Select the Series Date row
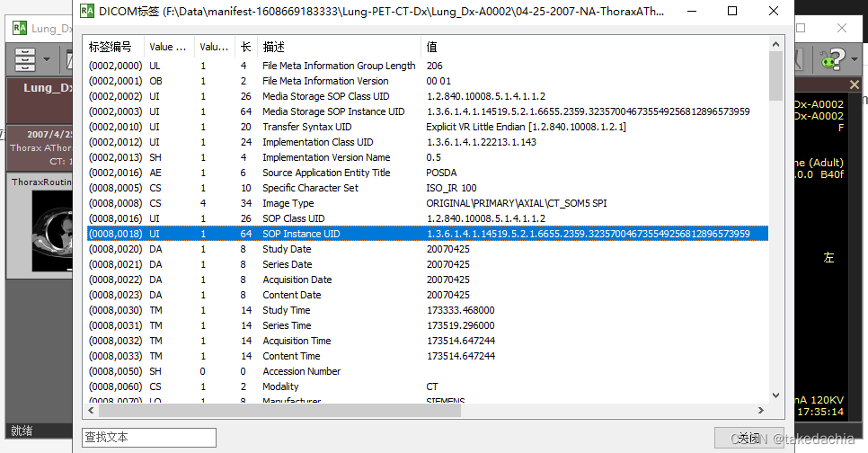 pos(428,264)
